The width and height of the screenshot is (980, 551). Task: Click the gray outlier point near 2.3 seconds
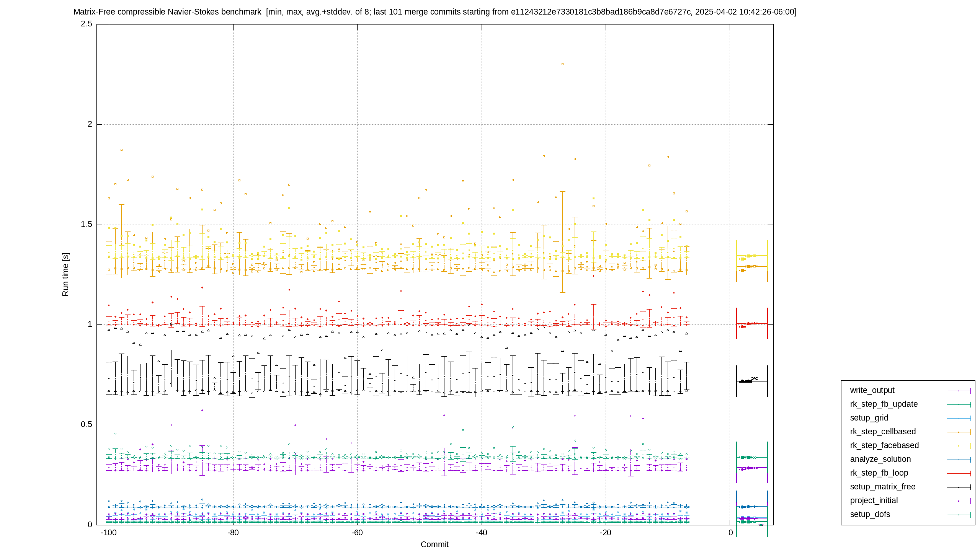[562, 64]
